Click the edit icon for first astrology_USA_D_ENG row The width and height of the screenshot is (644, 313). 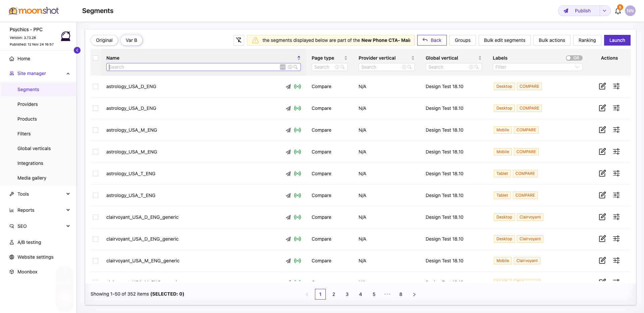point(602,86)
